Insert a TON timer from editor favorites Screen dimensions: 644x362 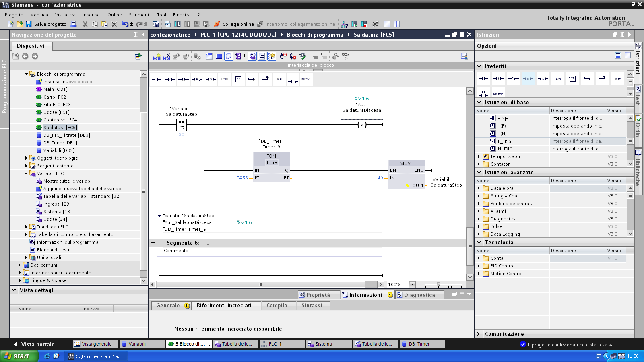coord(224,79)
